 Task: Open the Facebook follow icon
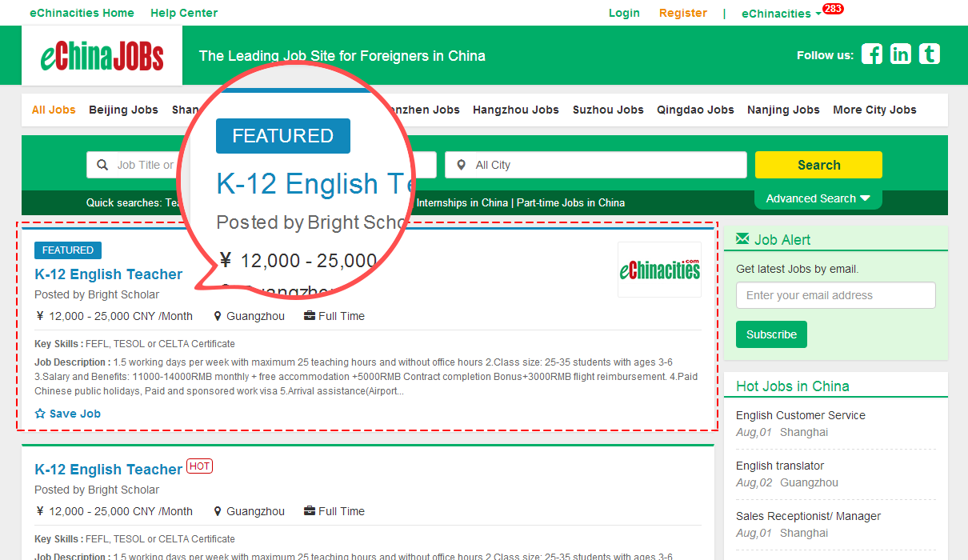[x=872, y=54]
